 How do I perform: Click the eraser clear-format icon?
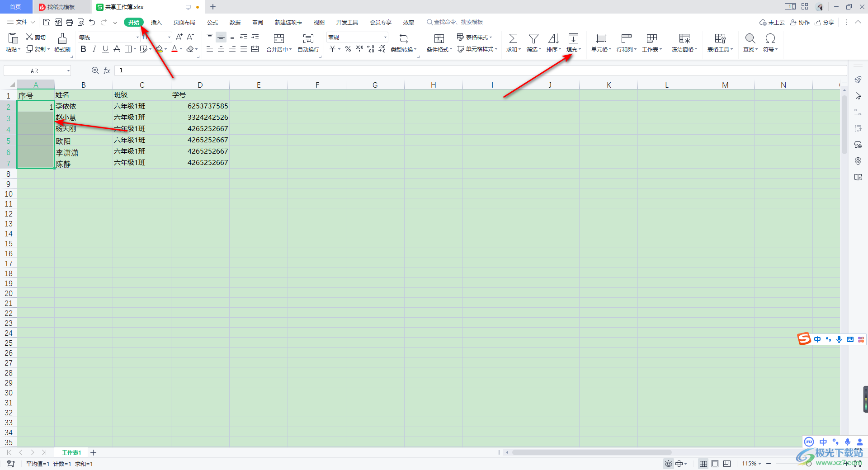point(190,49)
